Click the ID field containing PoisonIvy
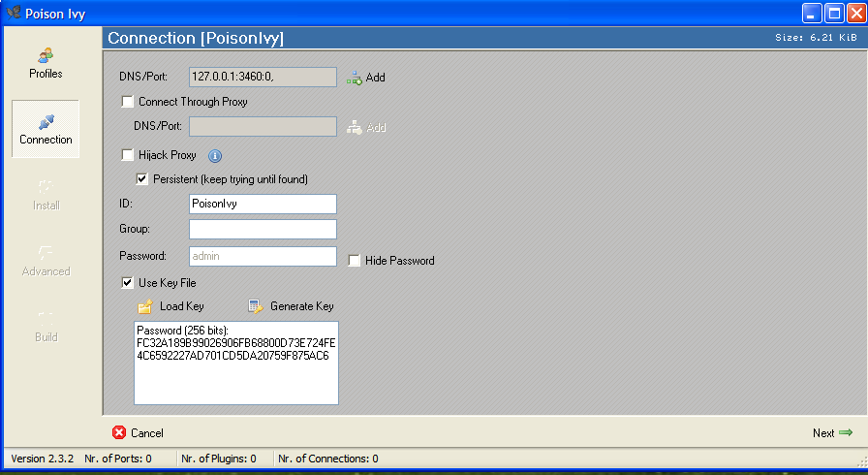This screenshot has height=475, width=868. click(263, 205)
